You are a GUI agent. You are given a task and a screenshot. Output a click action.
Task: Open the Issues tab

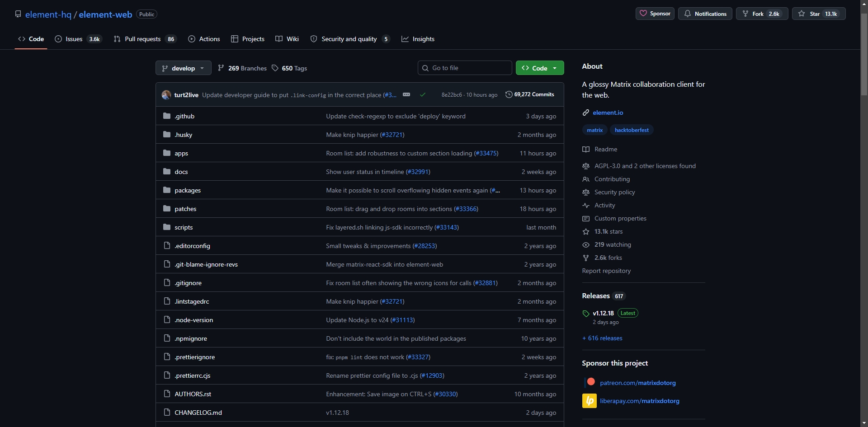pyautogui.click(x=79, y=39)
